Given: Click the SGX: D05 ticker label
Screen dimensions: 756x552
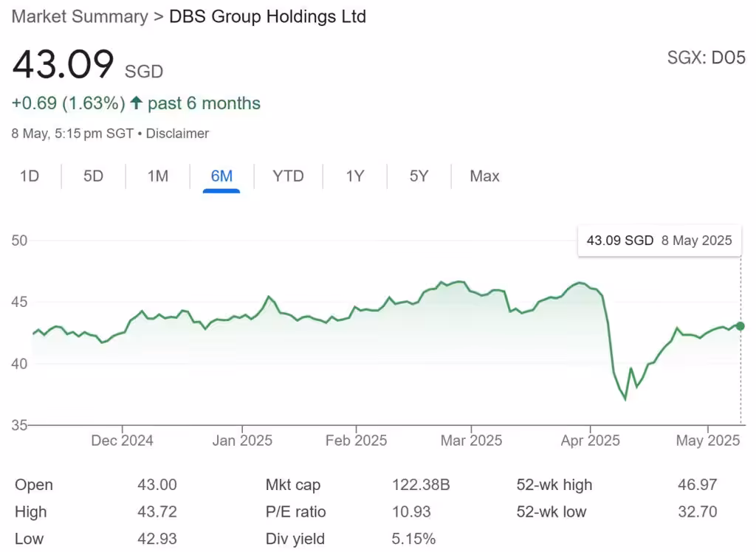Looking at the screenshot, I should 706,58.
